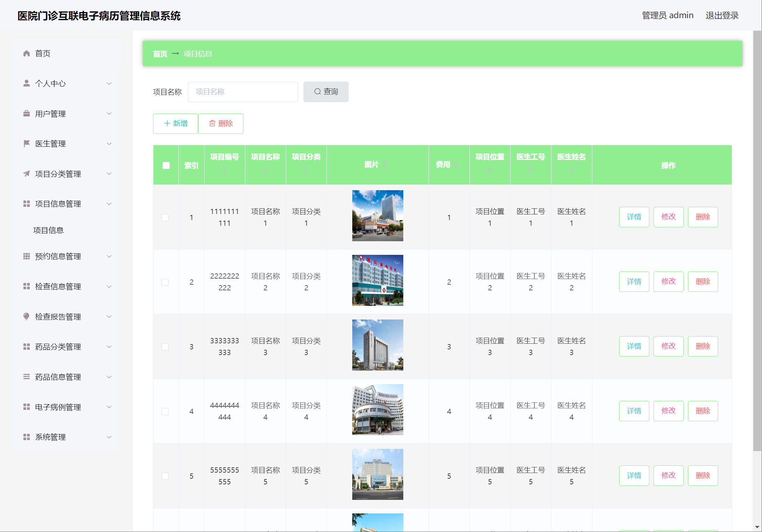762x532 pixels.
Task: Expand the 系统管理 menu chevron
Action: (109, 437)
